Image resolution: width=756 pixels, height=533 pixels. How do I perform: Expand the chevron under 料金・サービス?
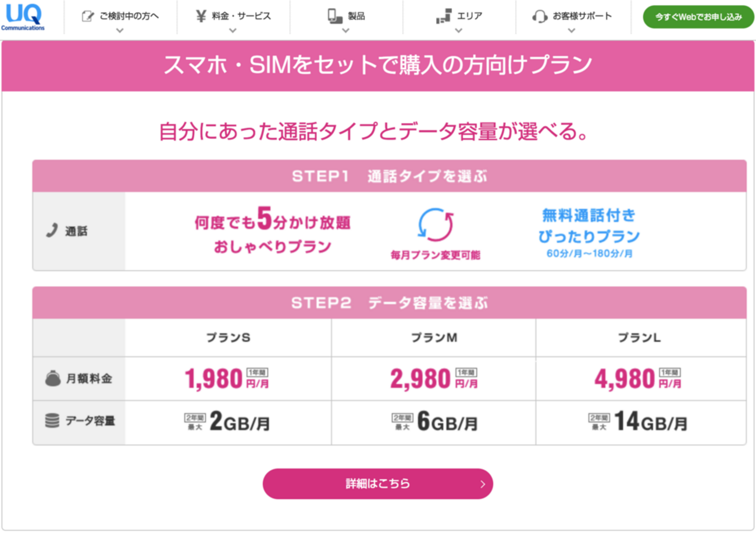click(x=233, y=30)
